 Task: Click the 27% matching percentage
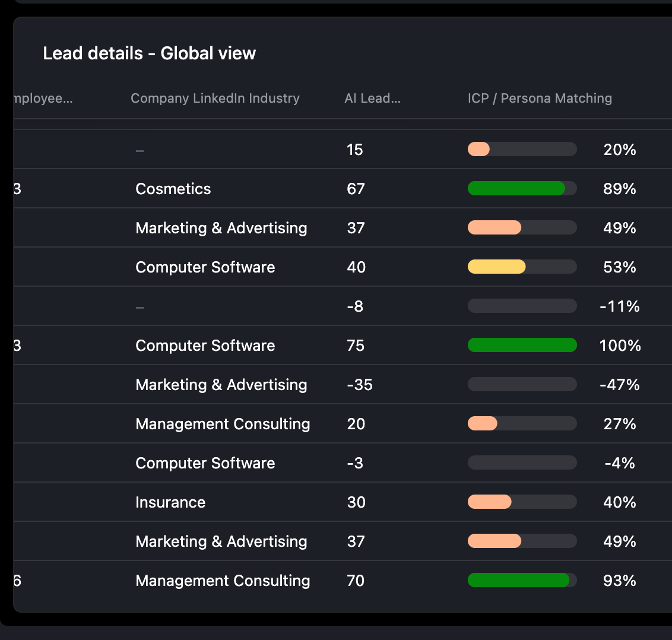tap(619, 424)
